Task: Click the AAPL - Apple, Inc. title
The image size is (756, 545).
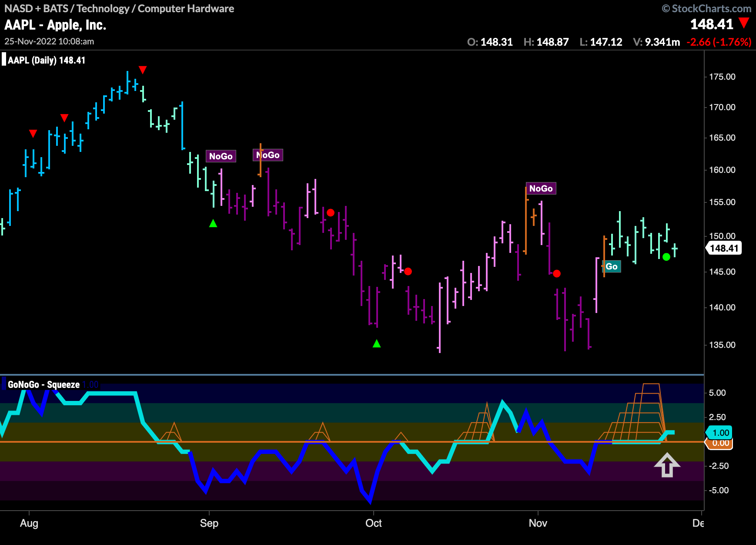Action: pyautogui.click(x=55, y=25)
